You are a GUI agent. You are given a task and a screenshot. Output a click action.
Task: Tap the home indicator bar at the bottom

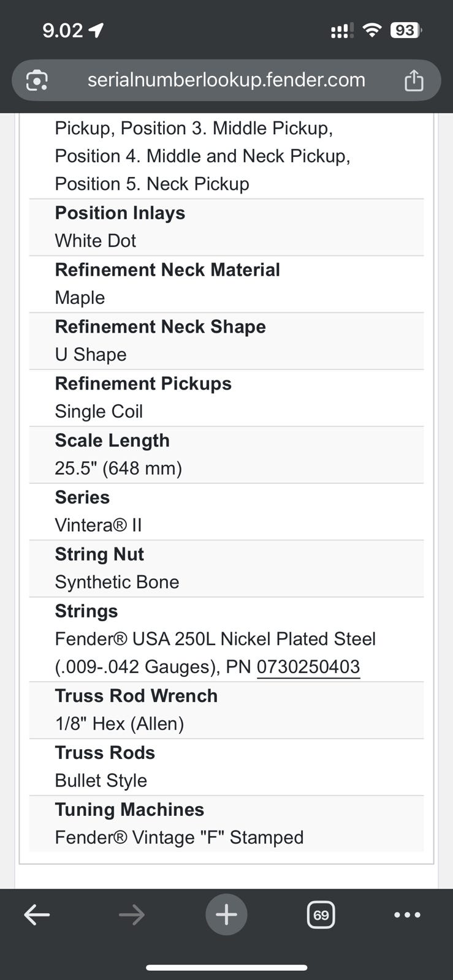coord(226,968)
